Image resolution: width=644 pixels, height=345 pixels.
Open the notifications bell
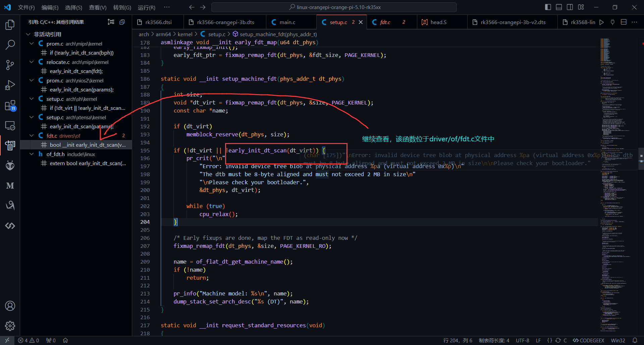coord(635,340)
